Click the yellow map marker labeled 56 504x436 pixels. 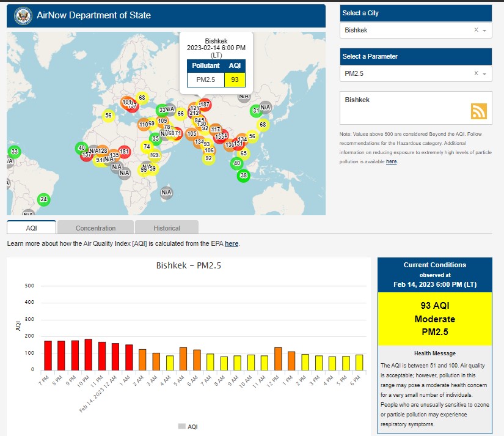click(108, 116)
